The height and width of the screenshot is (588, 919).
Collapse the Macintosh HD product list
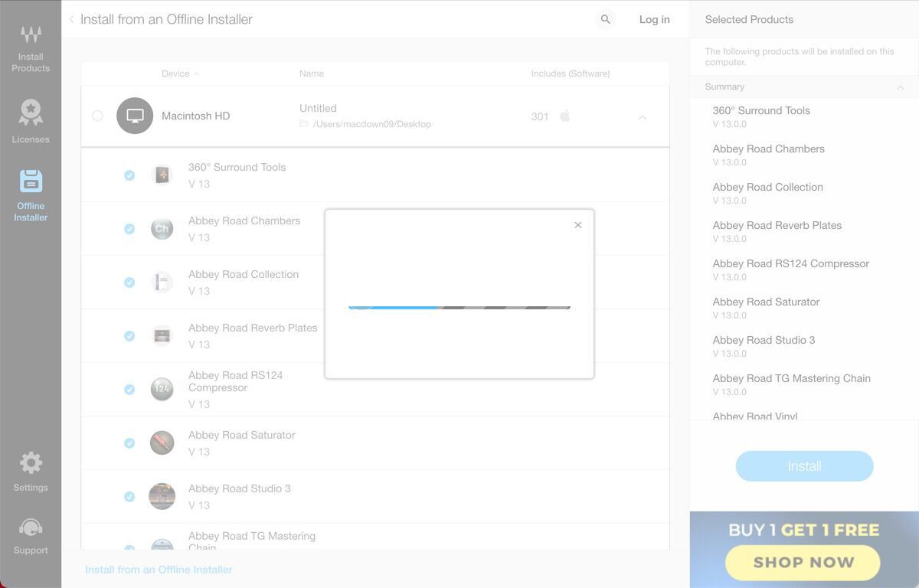pyautogui.click(x=643, y=117)
